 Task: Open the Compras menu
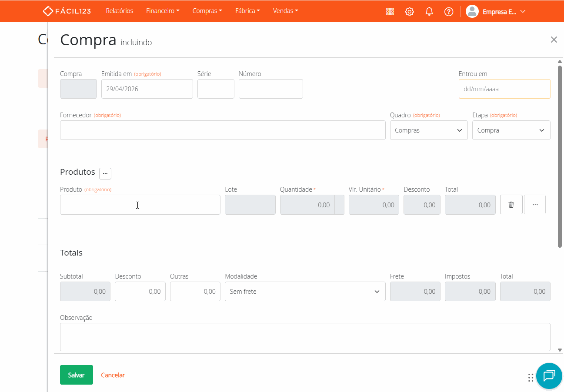207,11
